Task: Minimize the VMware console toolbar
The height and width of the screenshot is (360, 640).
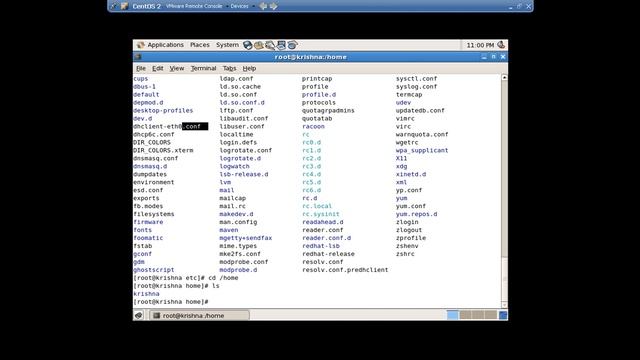Action: (x=510, y=7)
